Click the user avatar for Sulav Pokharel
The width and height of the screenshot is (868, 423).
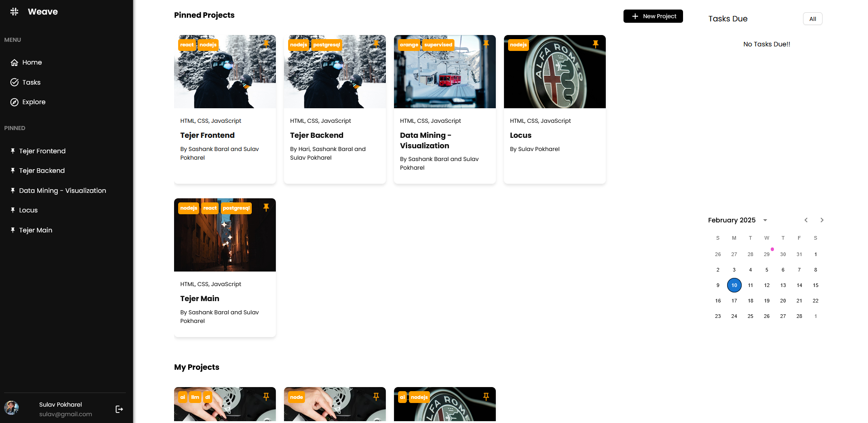click(x=12, y=408)
